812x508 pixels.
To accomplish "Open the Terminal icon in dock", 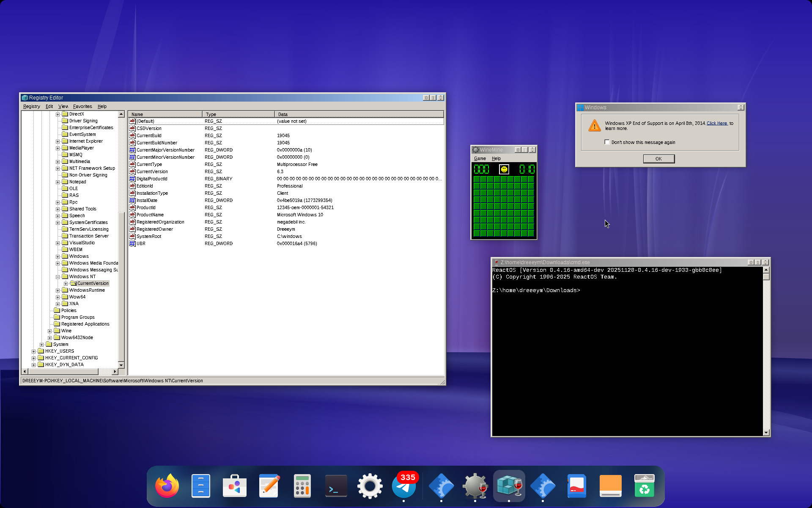I will (336, 486).
